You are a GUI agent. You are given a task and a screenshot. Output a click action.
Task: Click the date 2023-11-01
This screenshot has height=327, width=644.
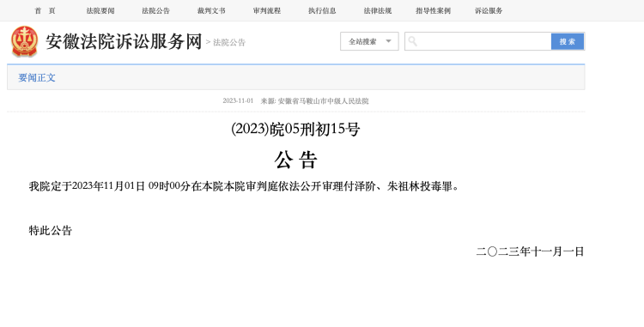click(238, 101)
